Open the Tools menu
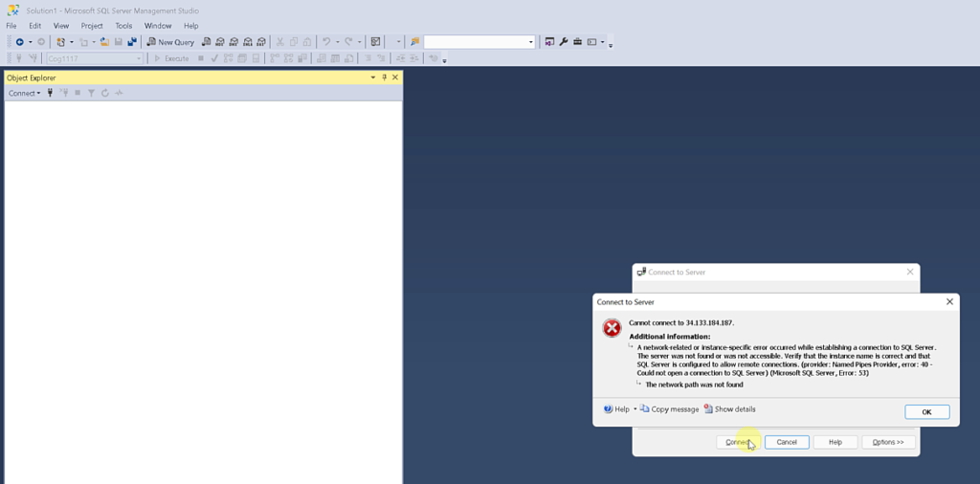 [123, 26]
